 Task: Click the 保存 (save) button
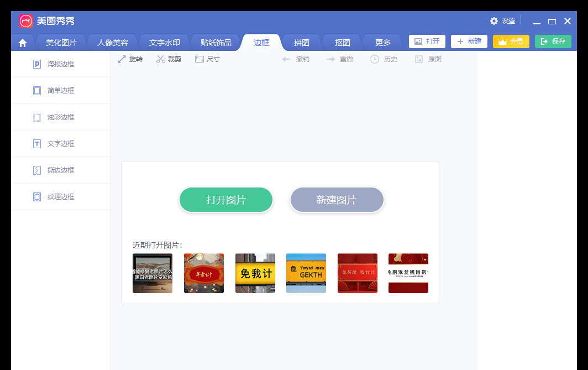click(x=553, y=41)
